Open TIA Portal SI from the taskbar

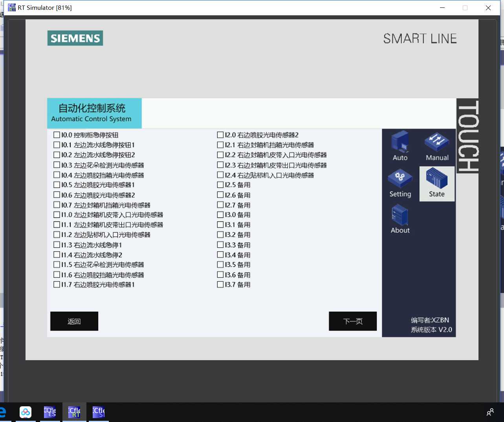tap(98, 412)
